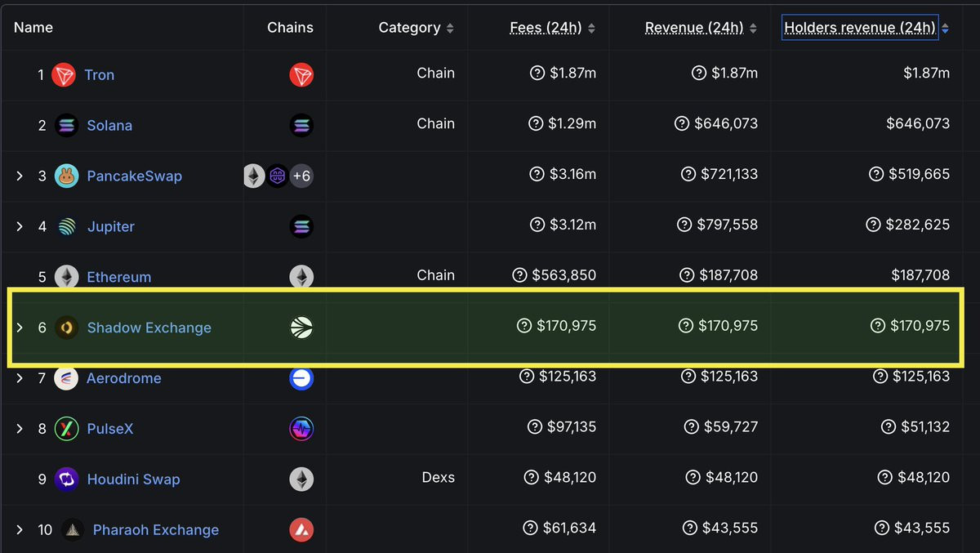
Task: Show the +6 more chains for PancakeSwap
Action: [301, 176]
